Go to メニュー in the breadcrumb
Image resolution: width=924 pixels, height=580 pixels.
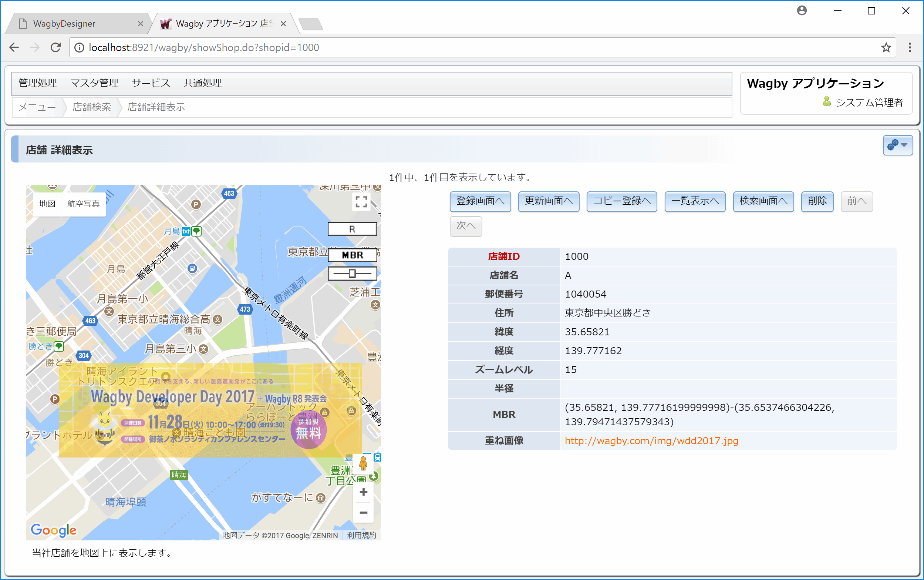(x=37, y=107)
